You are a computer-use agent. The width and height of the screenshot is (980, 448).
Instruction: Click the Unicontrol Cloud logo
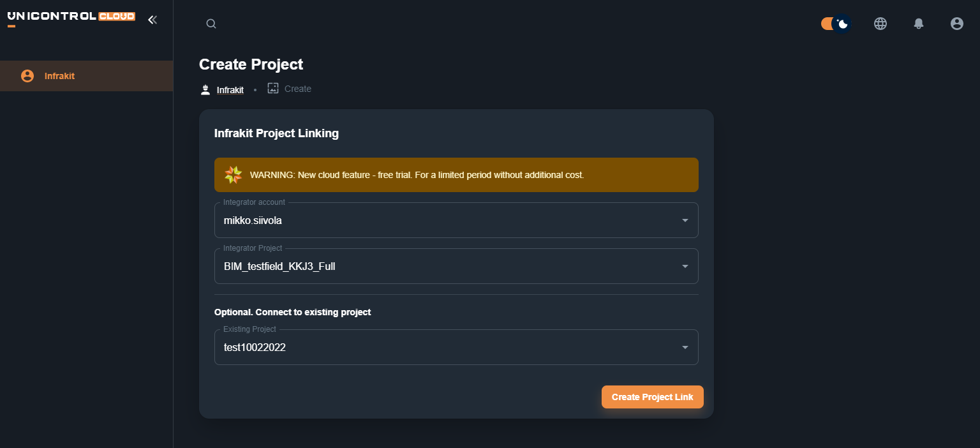coord(71,17)
